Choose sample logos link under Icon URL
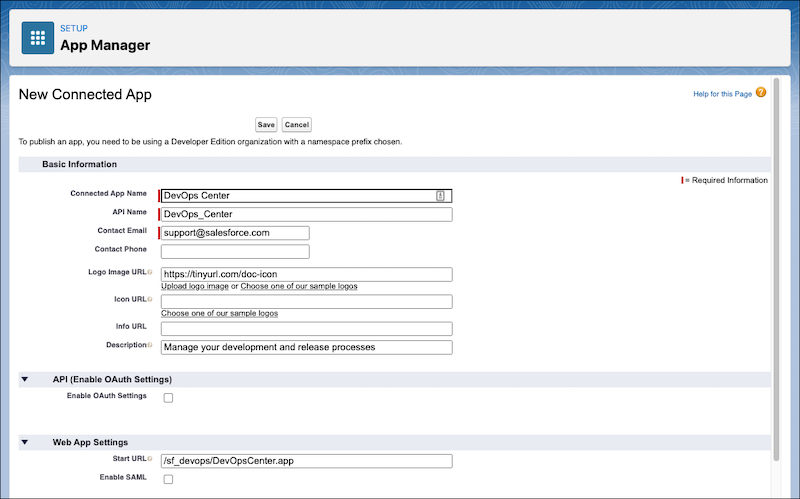The height and width of the screenshot is (499, 800). (x=219, y=313)
